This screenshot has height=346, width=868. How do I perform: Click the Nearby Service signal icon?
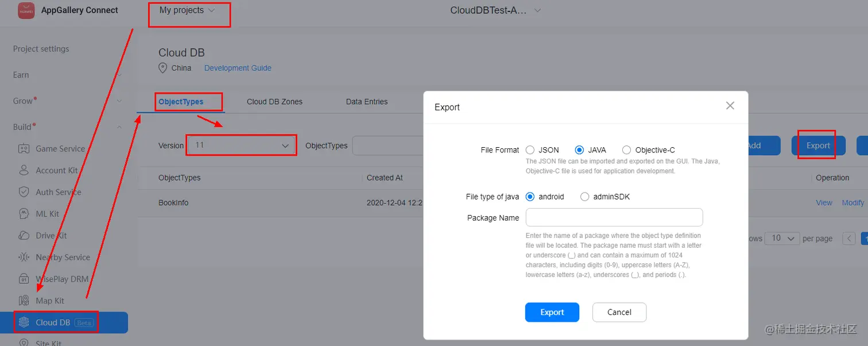tap(24, 257)
